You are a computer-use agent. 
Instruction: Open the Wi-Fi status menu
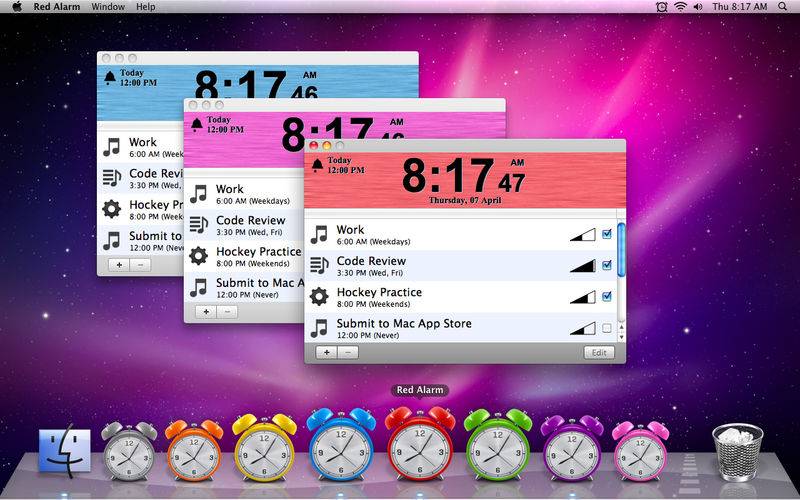click(680, 7)
